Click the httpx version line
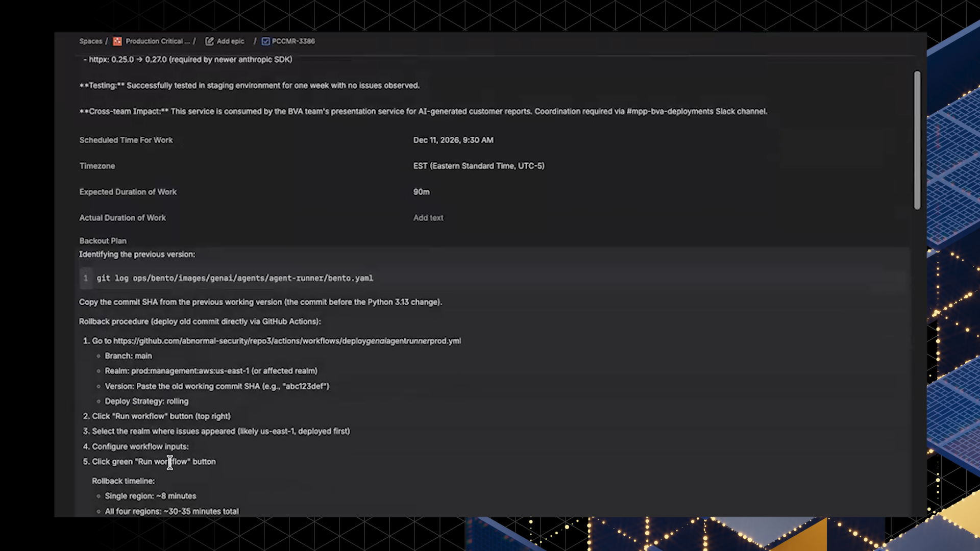This screenshot has height=551, width=980. pos(188,59)
